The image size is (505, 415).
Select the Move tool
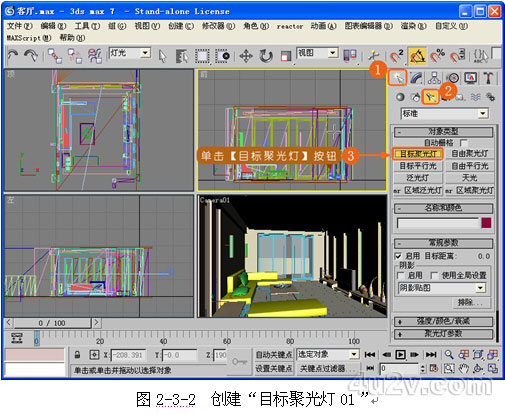246,56
